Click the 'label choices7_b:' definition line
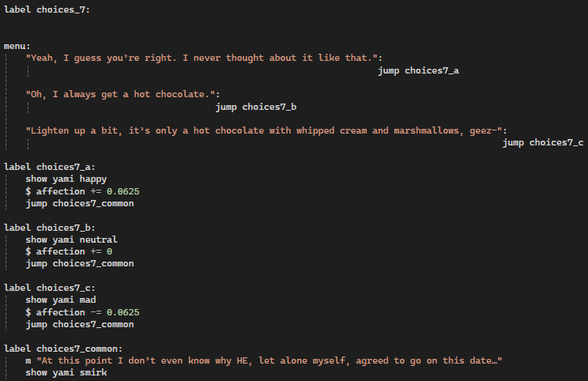The height and width of the screenshot is (381, 588). click(50, 228)
